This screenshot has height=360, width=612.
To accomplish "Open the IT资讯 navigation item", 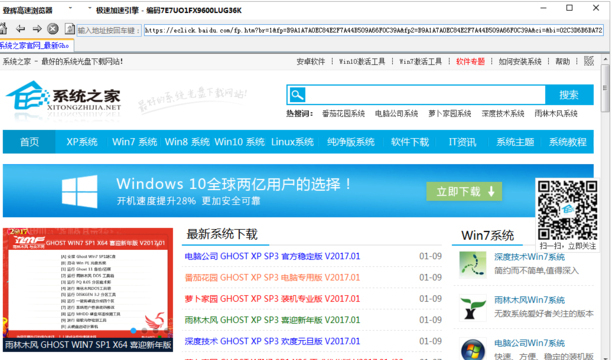I will pos(463,142).
